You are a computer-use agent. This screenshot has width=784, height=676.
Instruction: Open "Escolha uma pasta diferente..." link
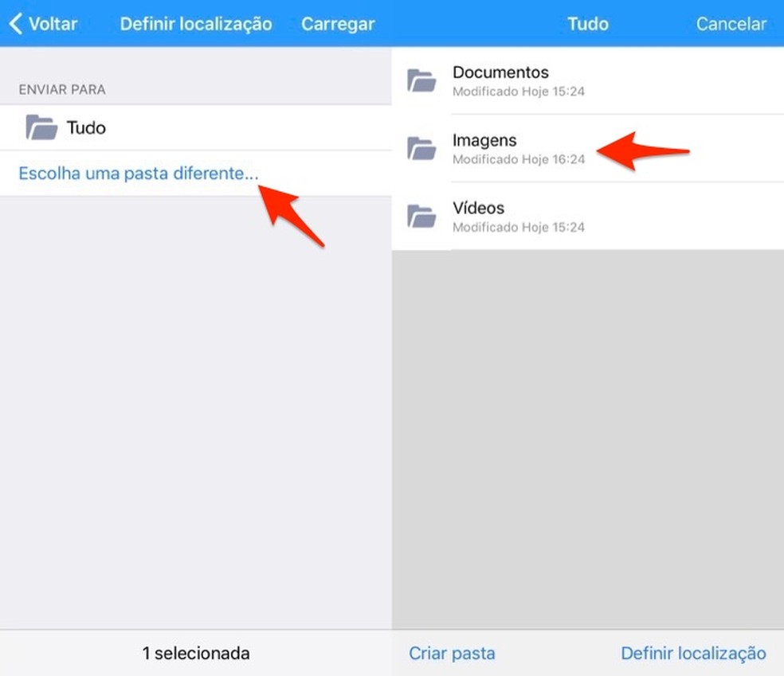click(x=137, y=173)
